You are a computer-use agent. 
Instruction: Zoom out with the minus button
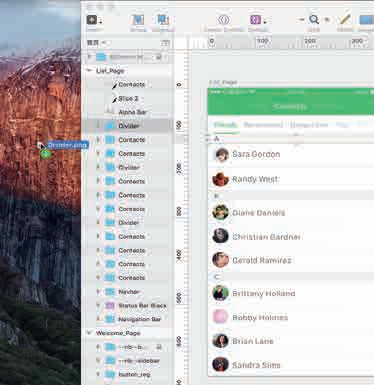tap(302, 20)
